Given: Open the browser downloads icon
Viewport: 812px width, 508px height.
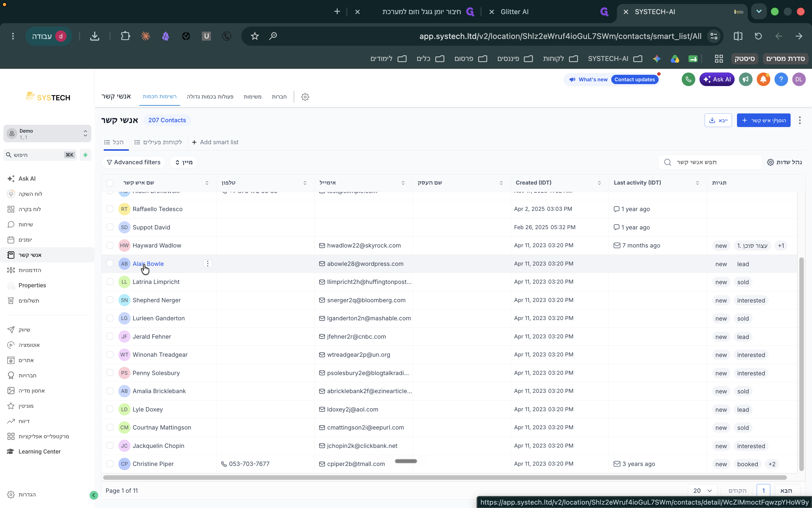Looking at the screenshot, I should coord(95,36).
